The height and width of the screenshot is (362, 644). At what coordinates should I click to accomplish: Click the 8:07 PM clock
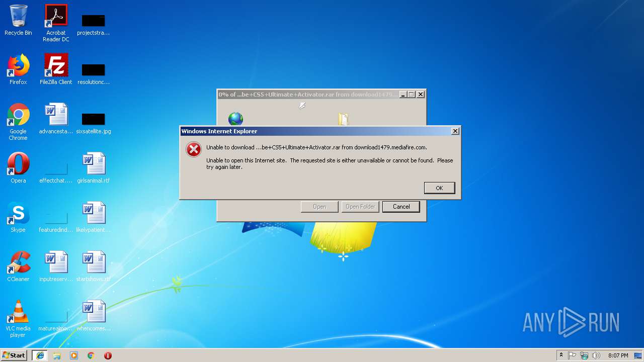point(618,355)
